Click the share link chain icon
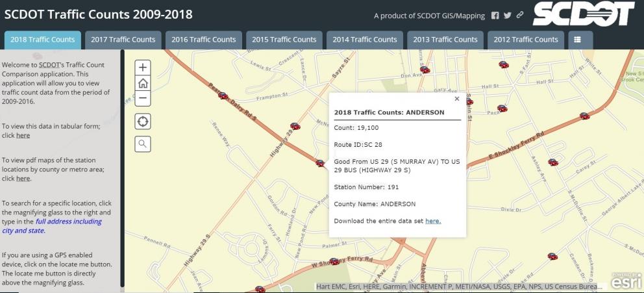 pos(520,15)
